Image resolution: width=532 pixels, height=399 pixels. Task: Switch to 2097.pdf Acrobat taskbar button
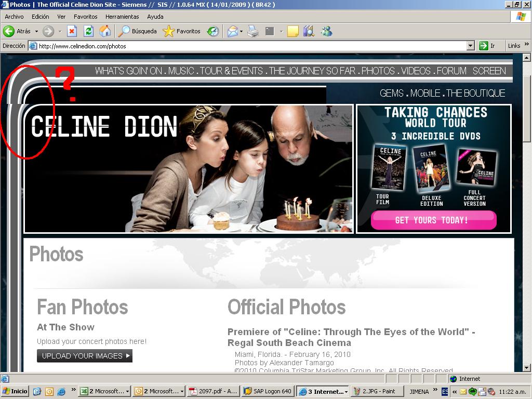point(214,391)
